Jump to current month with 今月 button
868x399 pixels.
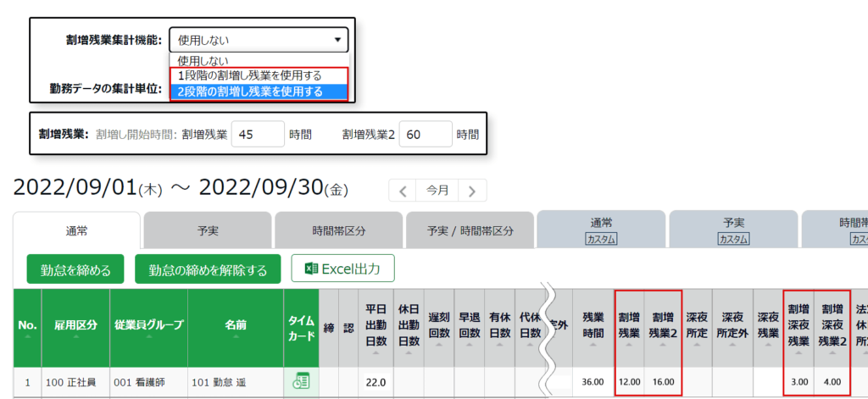(437, 191)
